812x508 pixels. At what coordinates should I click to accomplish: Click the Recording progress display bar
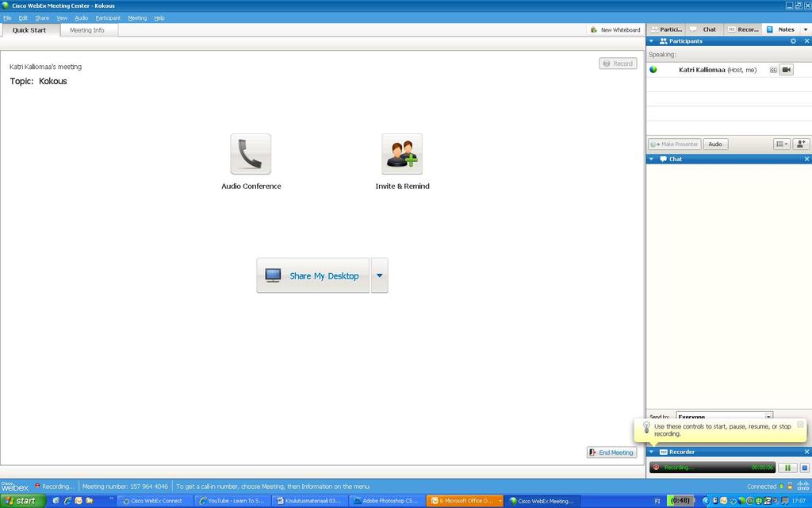coord(713,468)
